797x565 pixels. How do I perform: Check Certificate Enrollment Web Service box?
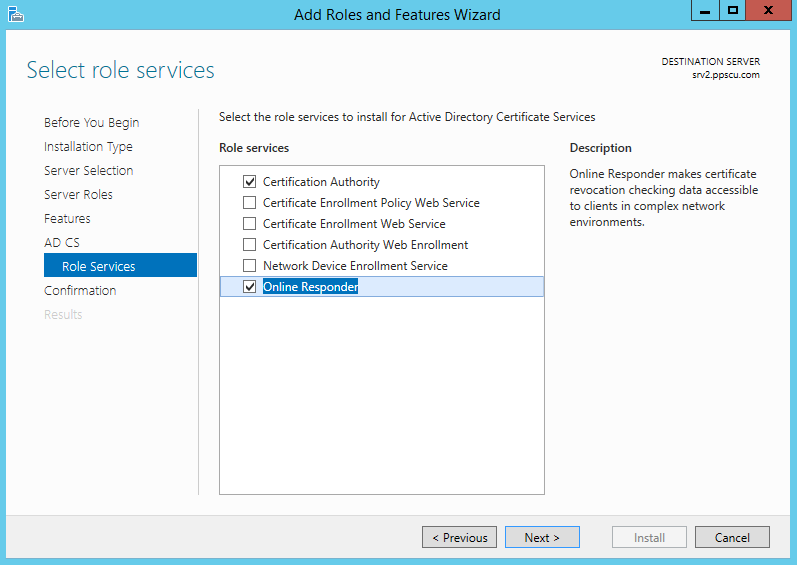pyautogui.click(x=249, y=224)
